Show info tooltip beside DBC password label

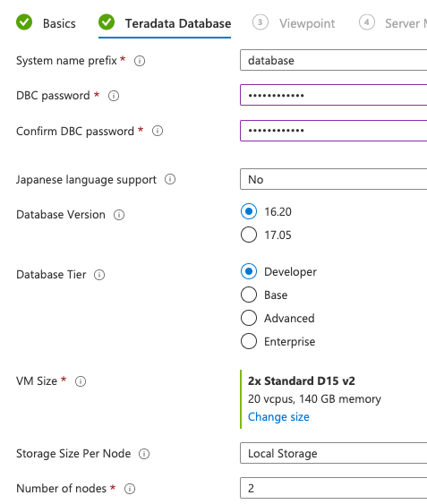coord(114,96)
